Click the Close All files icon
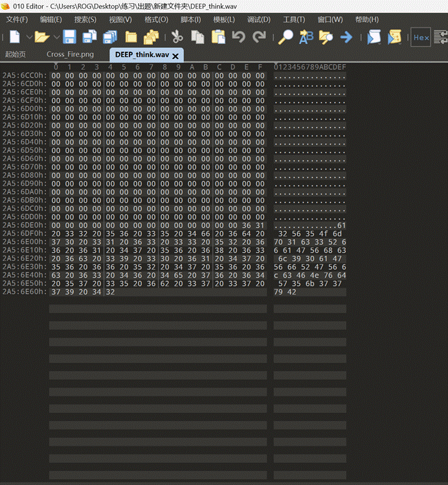The image size is (448, 485). (x=151, y=37)
